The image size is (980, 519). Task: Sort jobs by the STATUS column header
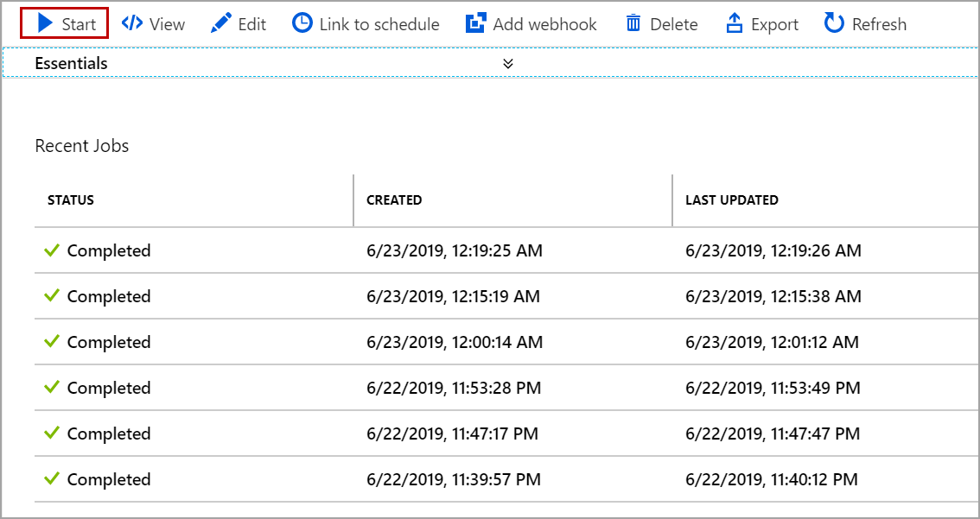(71, 200)
